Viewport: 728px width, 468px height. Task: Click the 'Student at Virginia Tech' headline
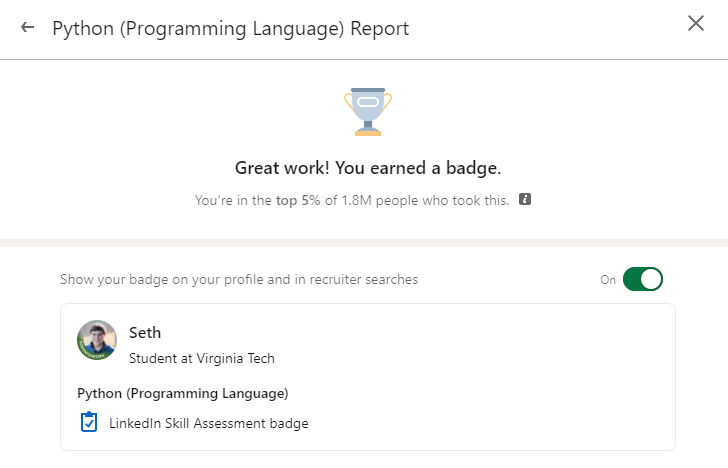(x=201, y=358)
